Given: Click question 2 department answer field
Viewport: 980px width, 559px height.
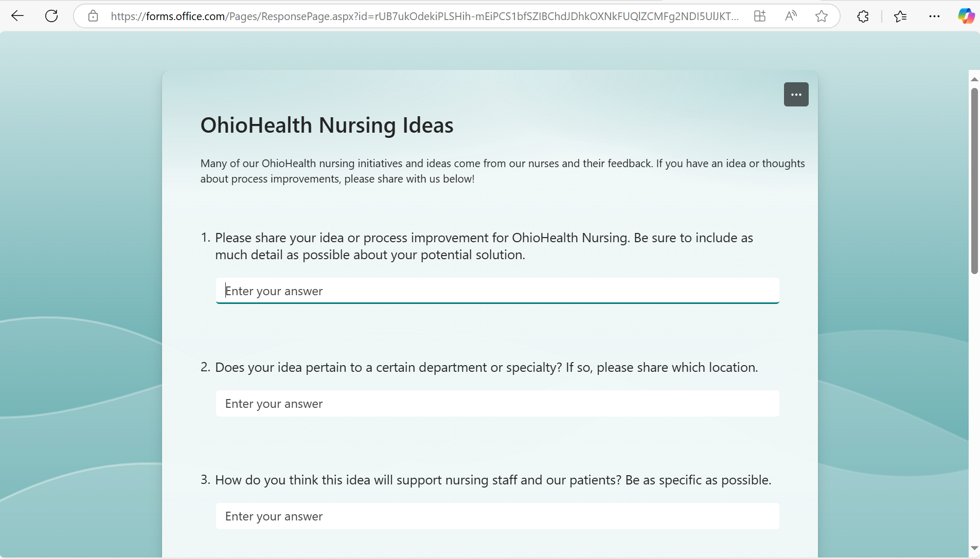Looking at the screenshot, I should coord(497,404).
